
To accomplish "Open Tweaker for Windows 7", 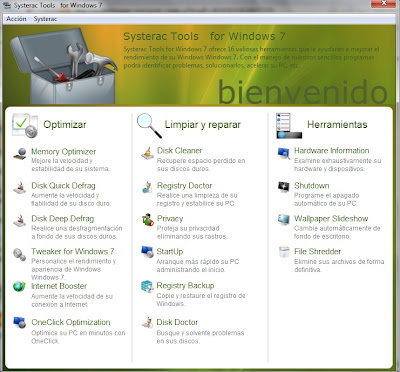I will click(x=73, y=251).
